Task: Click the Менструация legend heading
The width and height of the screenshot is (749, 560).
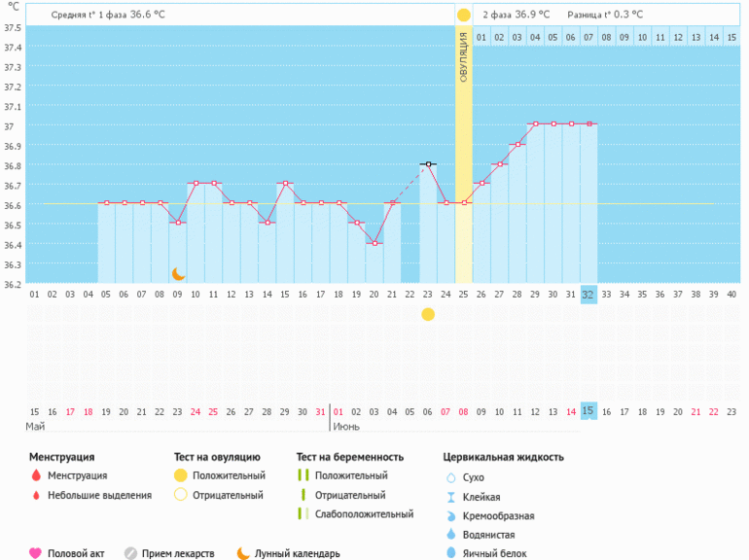Action: click(62, 457)
